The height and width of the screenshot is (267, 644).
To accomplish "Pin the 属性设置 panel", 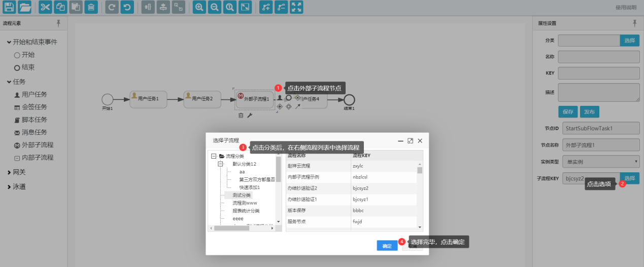I will (x=634, y=23).
